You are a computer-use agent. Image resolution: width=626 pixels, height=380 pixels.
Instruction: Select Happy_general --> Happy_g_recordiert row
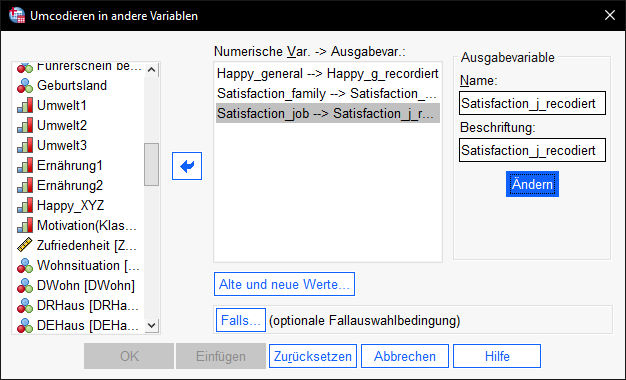click(328, 73)
